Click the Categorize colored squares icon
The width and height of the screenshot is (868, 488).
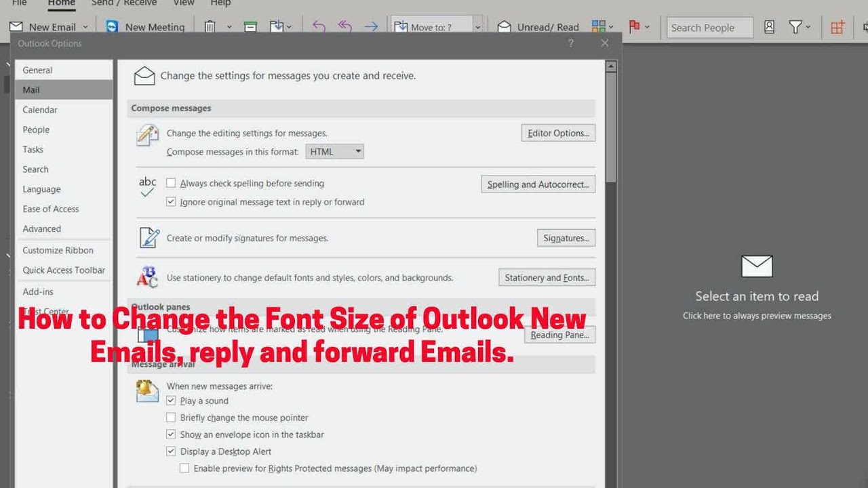click(x=598, y=27)
